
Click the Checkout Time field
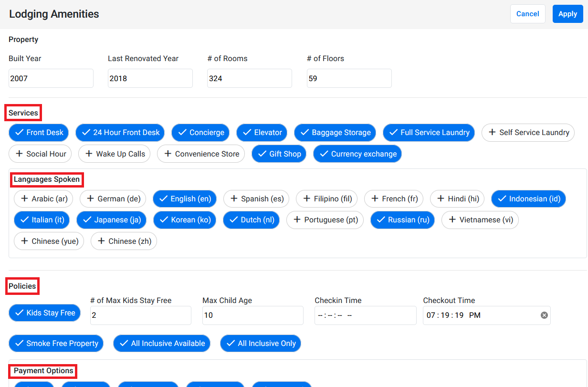[487, 315]
